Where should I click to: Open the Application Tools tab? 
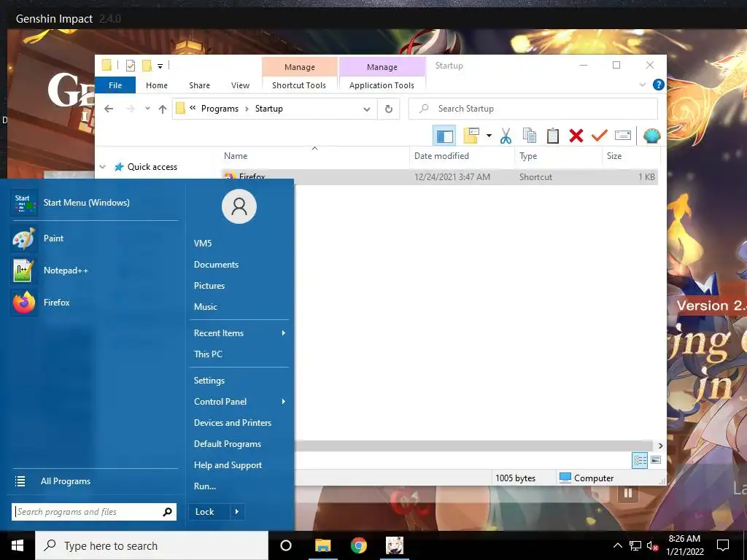coord(382,85)
